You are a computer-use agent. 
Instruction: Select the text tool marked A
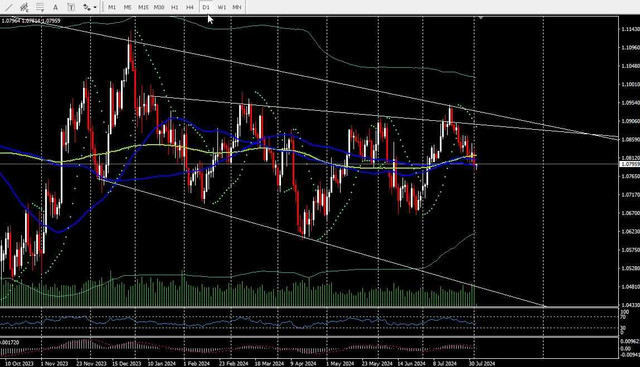point(56,7)
